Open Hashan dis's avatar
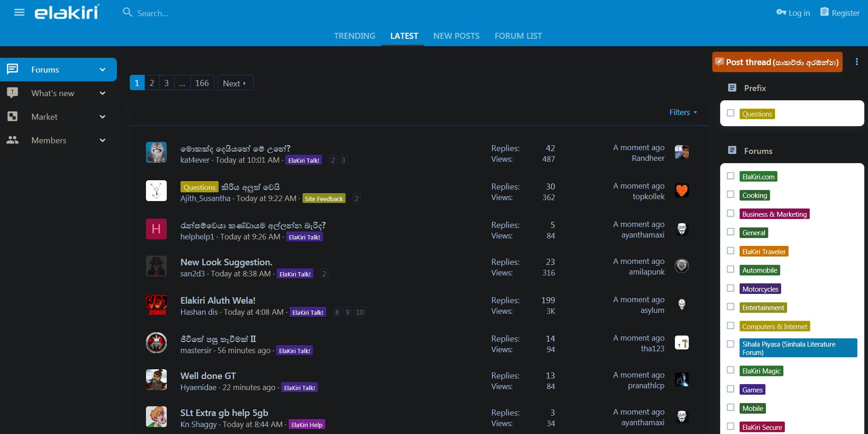The width and height of the screenshot is (868, 434). coord(156,305)
